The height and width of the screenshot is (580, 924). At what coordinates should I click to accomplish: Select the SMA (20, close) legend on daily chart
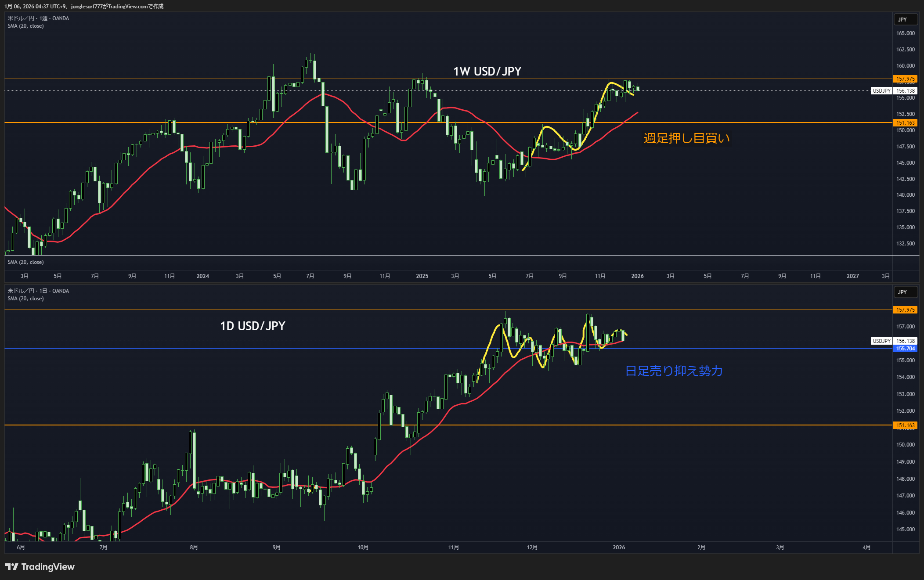coord(25,299)
